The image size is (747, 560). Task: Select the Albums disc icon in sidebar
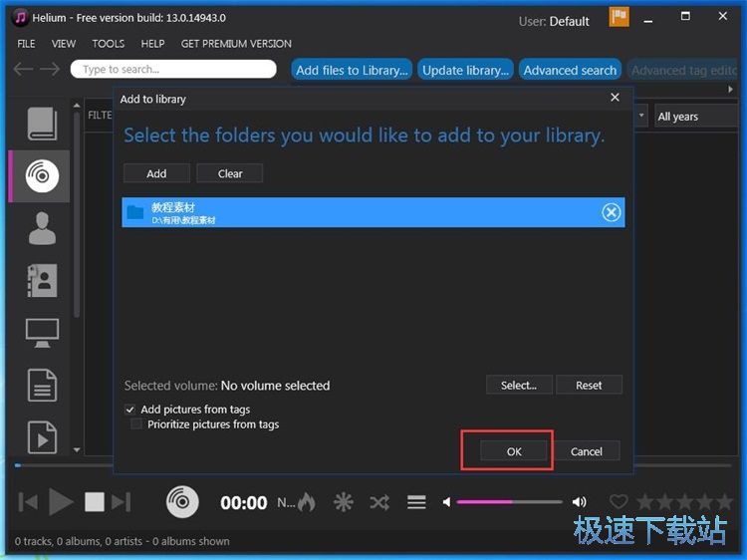[x=42, y=175]
